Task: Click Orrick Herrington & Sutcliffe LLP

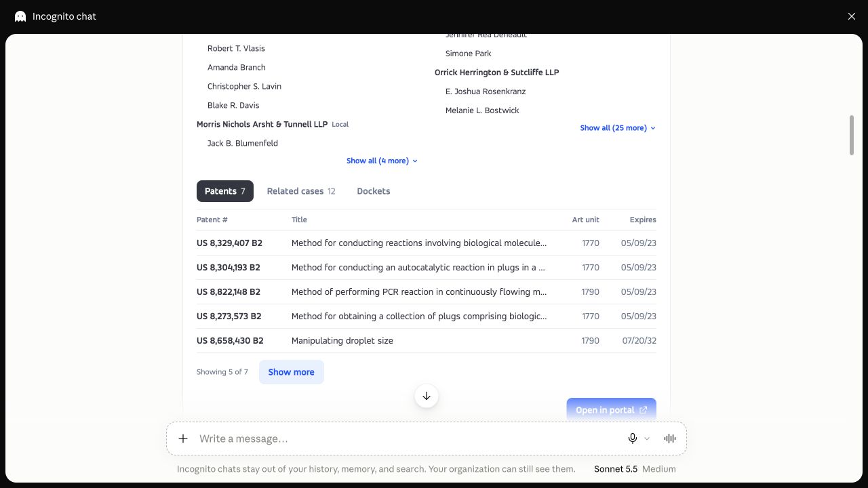Action: click(x=496, y=72)
